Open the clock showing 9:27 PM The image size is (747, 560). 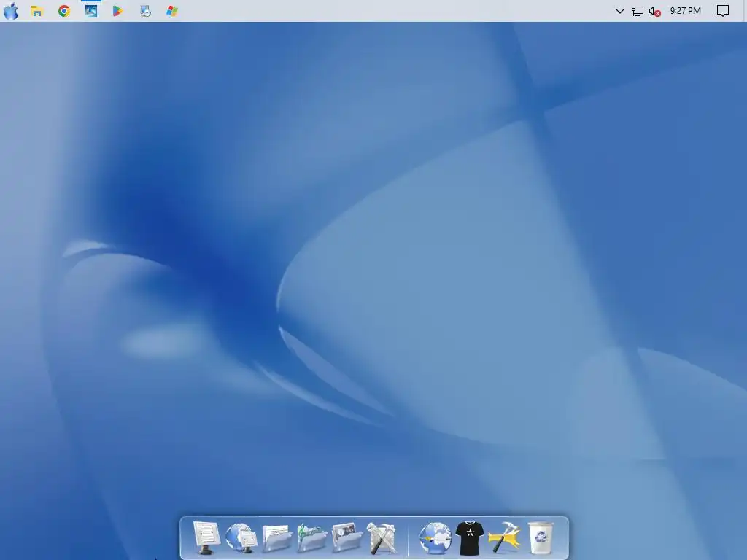click(685, 10)
